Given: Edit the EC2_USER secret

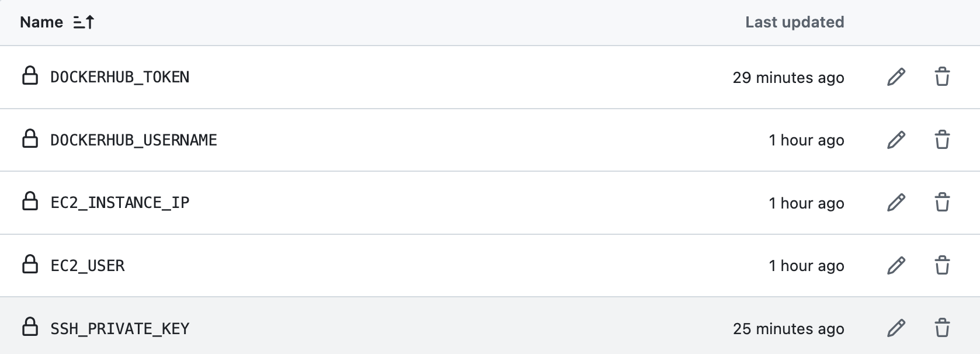Looking at the screenshot, I should click(896, 266).
